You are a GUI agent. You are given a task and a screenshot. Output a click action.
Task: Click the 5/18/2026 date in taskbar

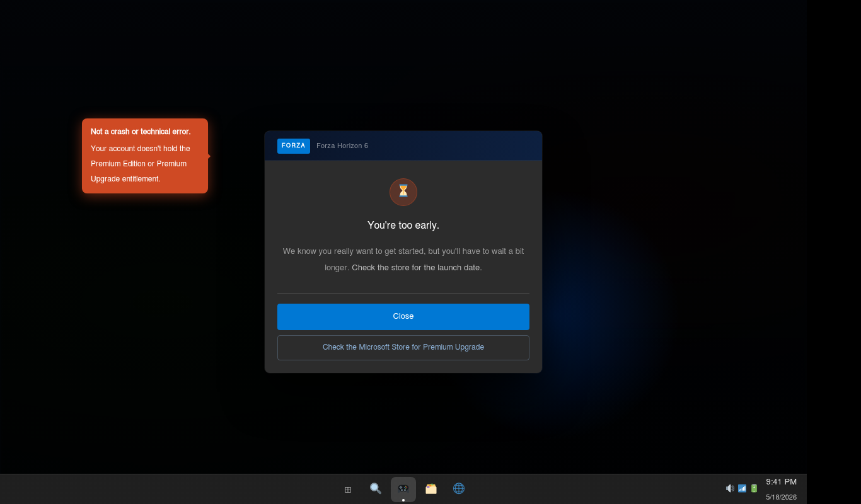coord(782,497)
